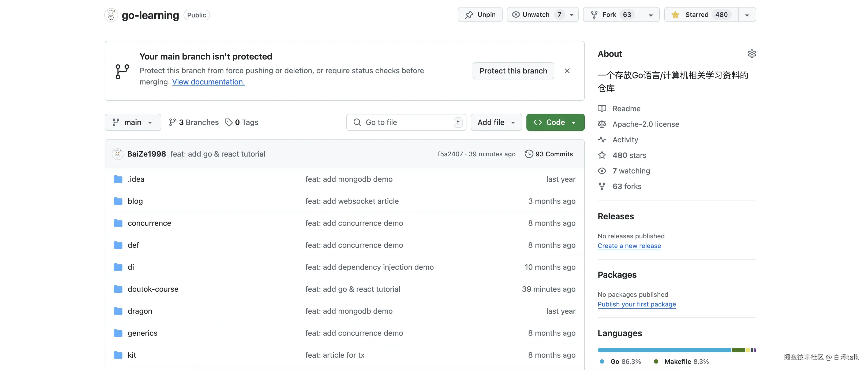
Task: Expand the main branch selector
Action: (x=133, y=122)
